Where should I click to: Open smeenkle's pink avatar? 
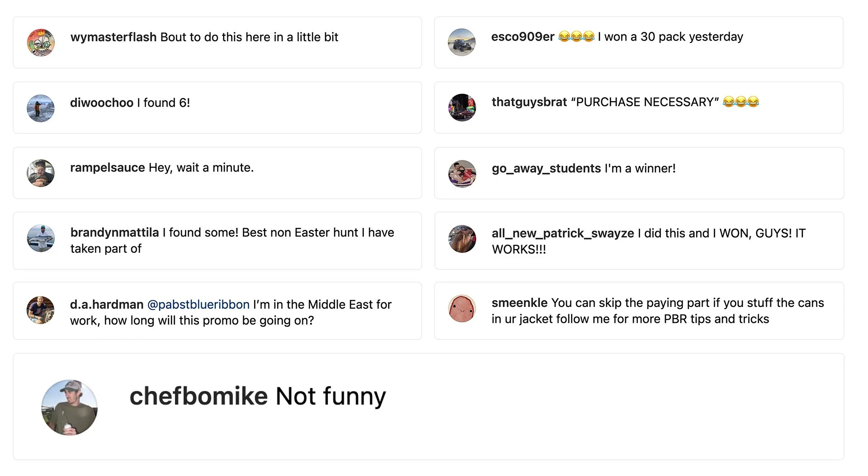point(462,309)
